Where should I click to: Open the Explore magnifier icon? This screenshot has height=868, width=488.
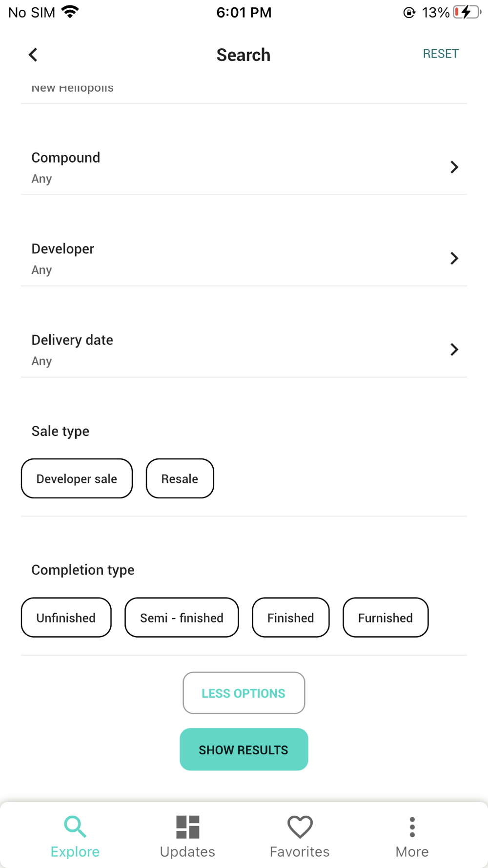click(x=75, y=827)
